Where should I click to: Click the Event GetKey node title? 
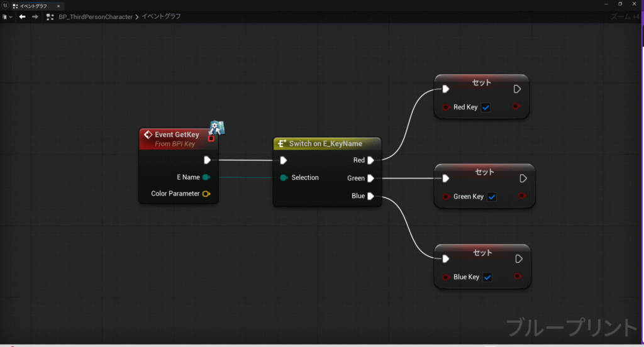tap(177, 135)
